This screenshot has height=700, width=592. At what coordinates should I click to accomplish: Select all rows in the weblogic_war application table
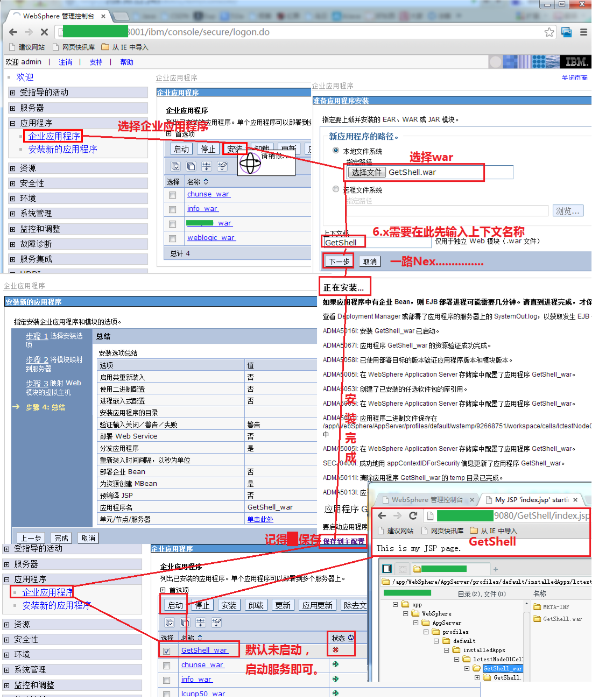175,166
